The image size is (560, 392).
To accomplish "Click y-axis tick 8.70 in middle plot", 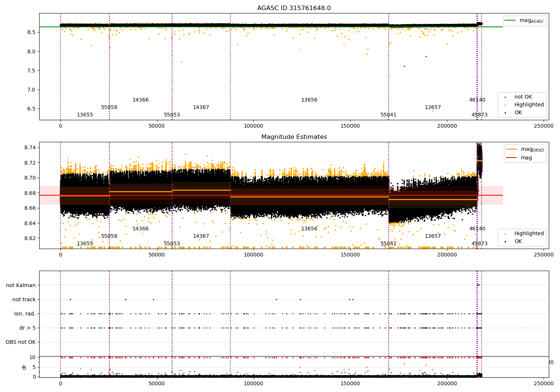I will point(30,178).
